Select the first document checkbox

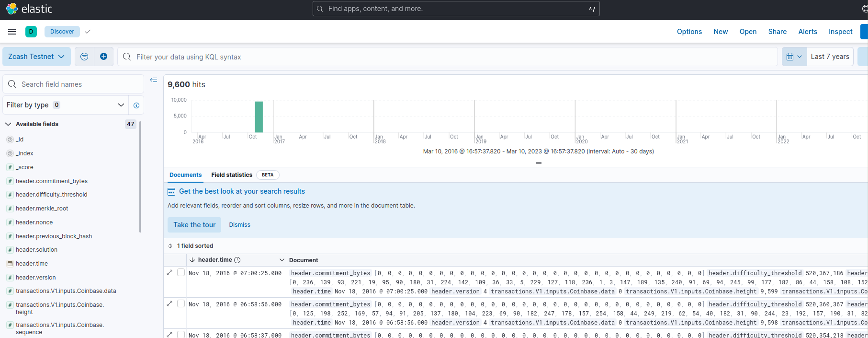click(181, 272)
